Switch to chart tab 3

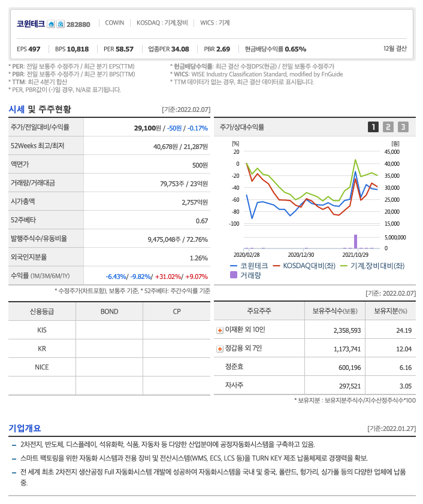(x=403, y=127)
